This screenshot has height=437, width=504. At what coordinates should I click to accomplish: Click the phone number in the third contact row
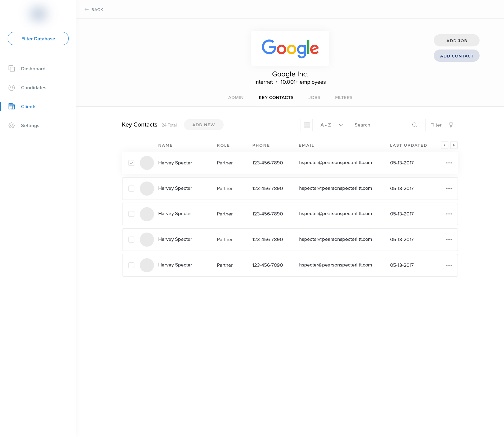(x=268, y=214)
